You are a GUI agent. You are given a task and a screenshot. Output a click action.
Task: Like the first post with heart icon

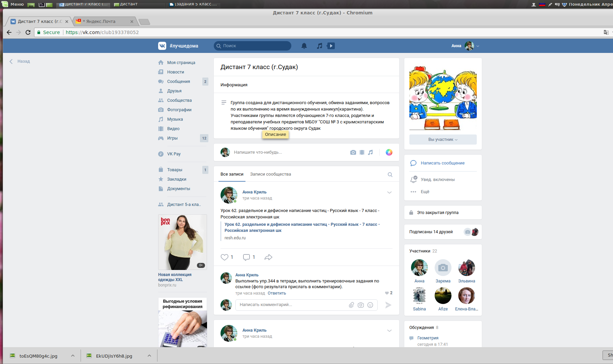225,257
